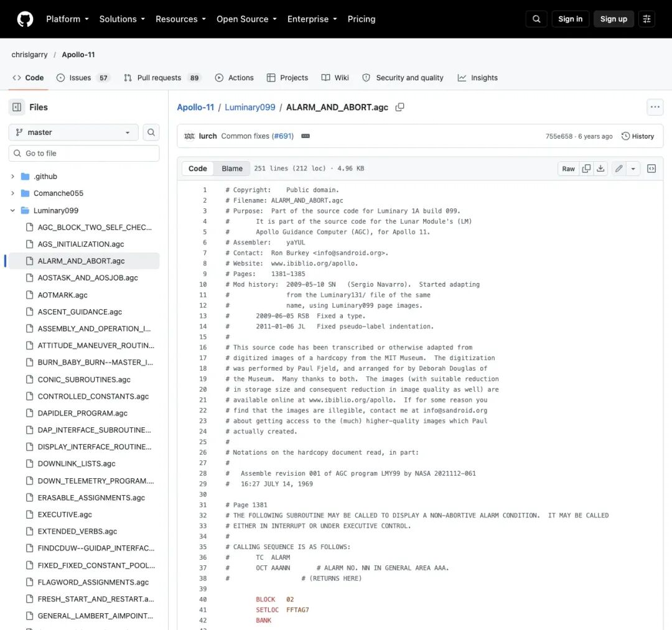Click the Sign up button

pyautogui.click(x=614, y=19)
